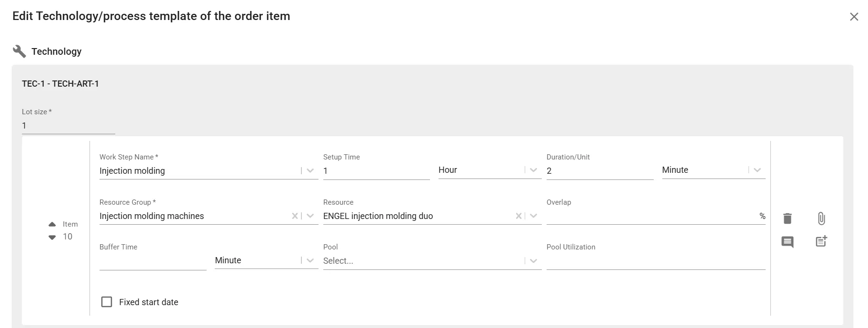This screenshot has width=868, height=328.
Task: Expand the Resource Group dropdown
Action: coord(310,216)
